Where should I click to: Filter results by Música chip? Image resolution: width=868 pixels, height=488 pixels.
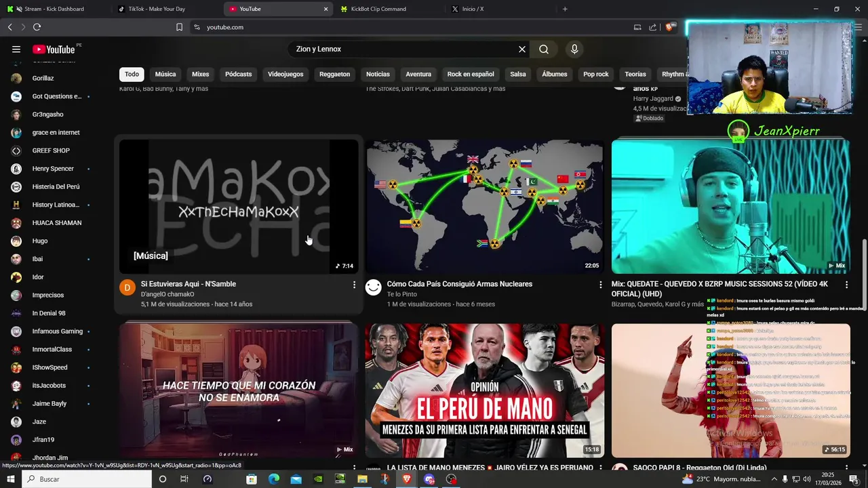(165, 74)
